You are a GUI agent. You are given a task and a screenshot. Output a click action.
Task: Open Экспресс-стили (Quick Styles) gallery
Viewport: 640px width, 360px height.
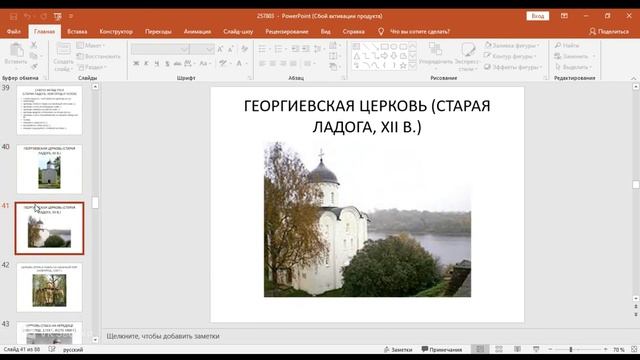(467, 57)
